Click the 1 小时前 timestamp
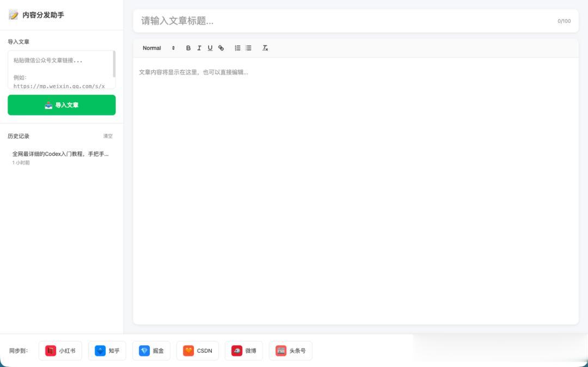 pyautogui.click(x=21, y=163)
